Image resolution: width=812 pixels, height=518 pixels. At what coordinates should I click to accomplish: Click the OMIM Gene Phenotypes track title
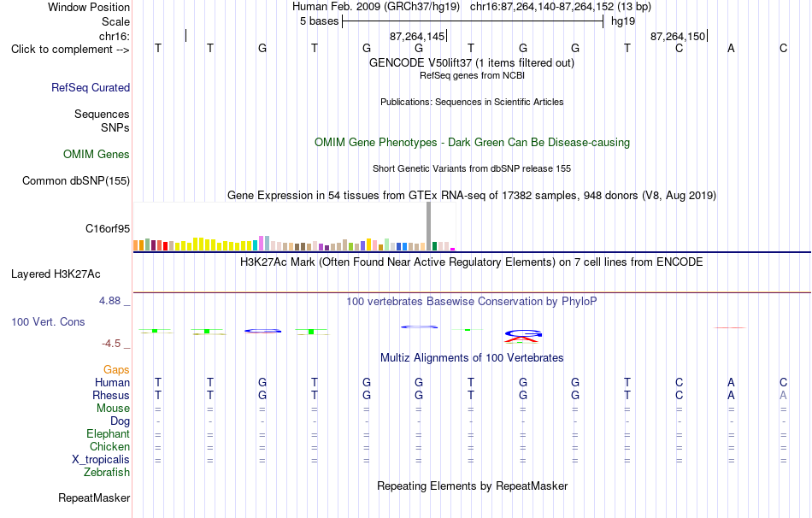point(472,143)
